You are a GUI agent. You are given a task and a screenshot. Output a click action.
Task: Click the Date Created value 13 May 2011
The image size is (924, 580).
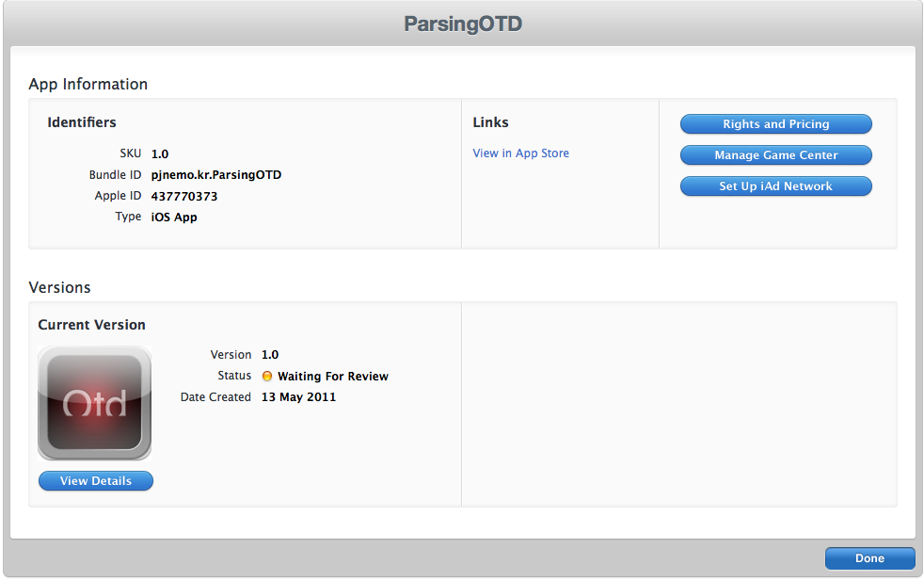299,397
